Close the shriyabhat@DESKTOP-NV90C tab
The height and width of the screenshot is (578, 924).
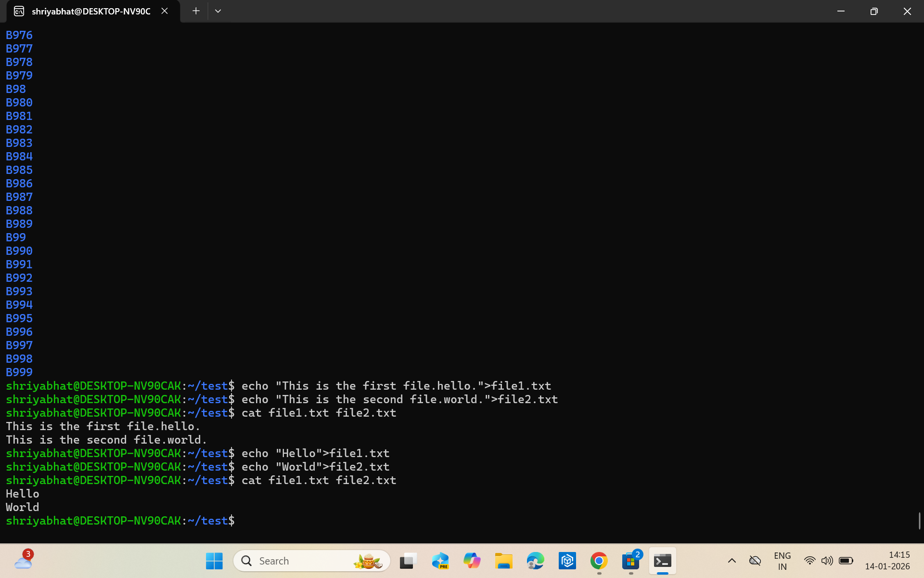165,11
